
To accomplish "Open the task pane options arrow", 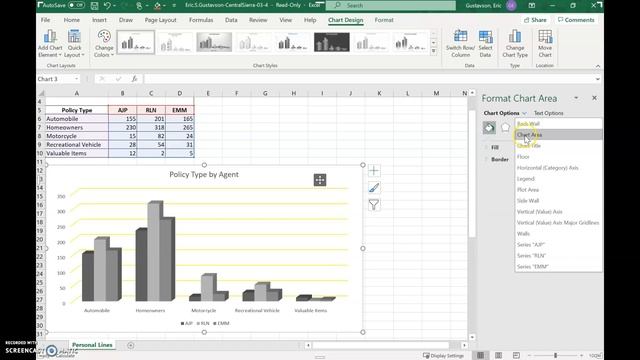I will (576, 98).
